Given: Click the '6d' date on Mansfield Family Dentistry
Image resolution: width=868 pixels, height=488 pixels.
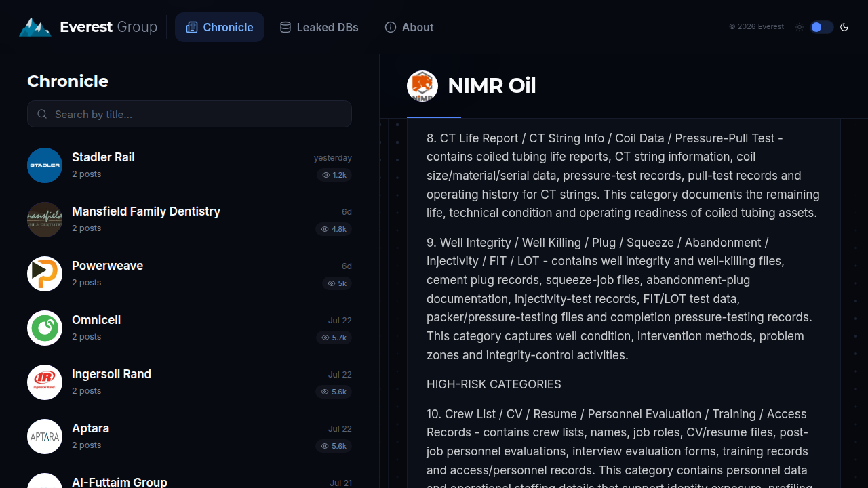Looking at the screenshot, I should pyautogui.click(x=347, y=212).
